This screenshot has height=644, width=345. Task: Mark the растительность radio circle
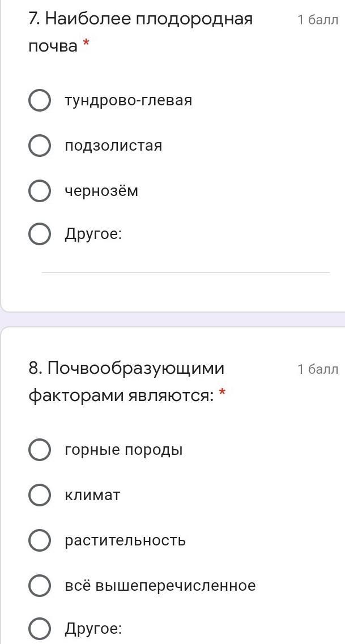click(39, 540)
